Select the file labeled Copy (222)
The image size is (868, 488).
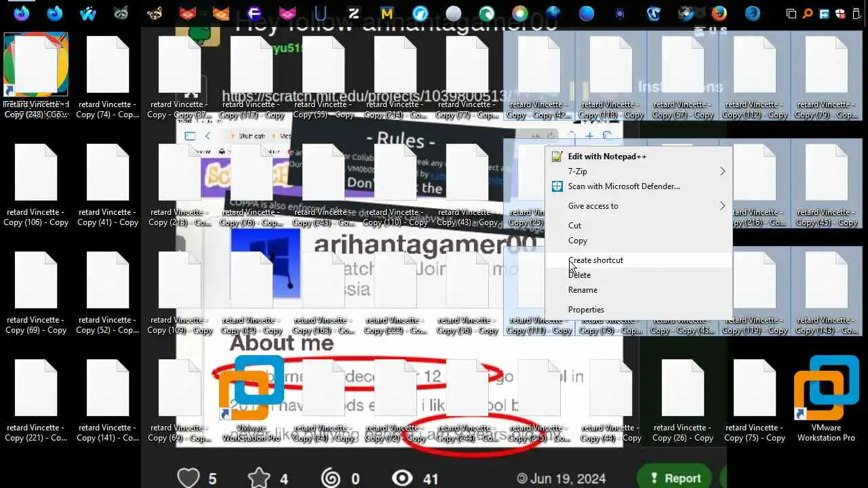click(x=395, y=292)
